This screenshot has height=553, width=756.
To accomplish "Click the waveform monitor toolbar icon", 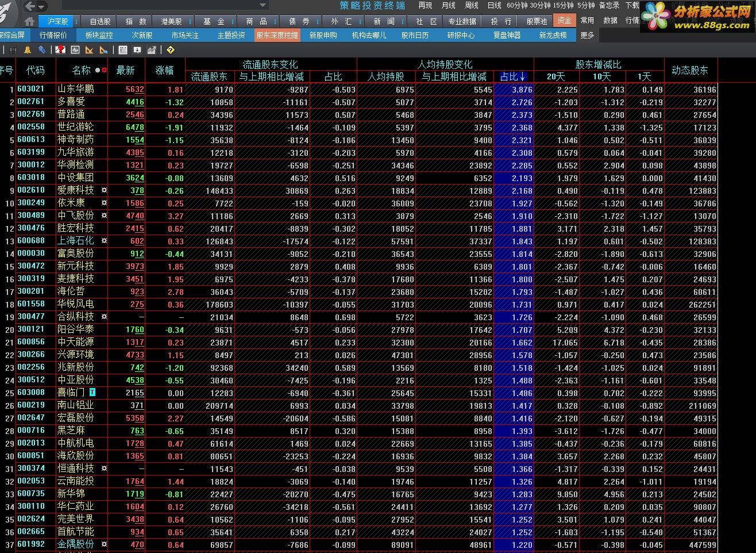I will coord(75,50).
